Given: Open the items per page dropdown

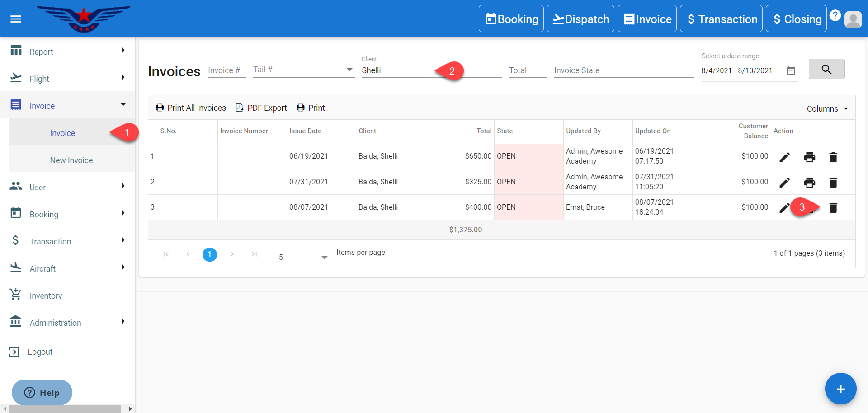Looking at the screenshot, I should pos(324,257).
